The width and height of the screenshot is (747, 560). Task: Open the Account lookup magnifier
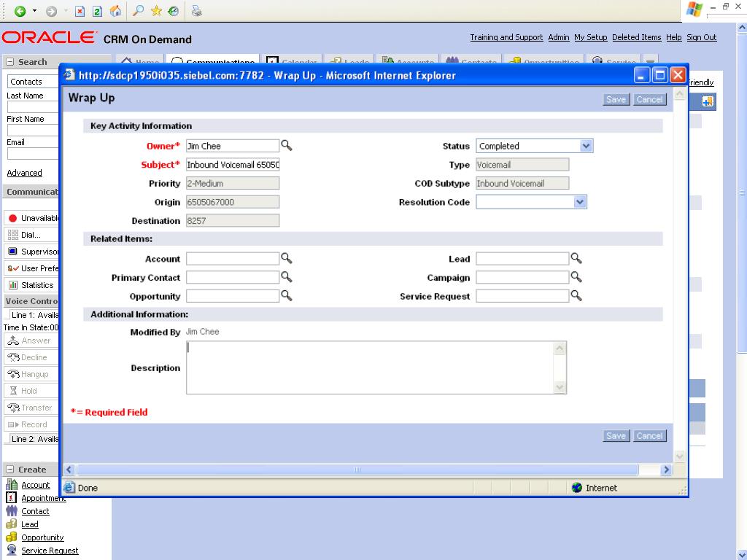286,258
